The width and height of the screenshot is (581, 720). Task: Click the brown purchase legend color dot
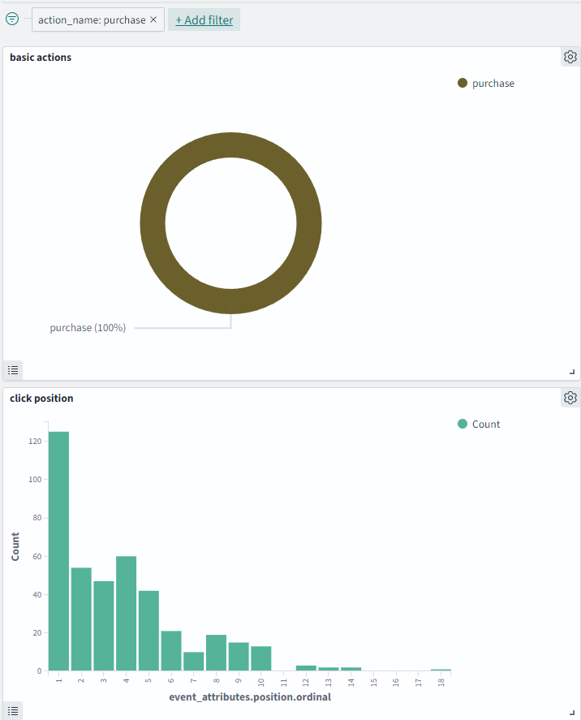[x=462, y=83]
